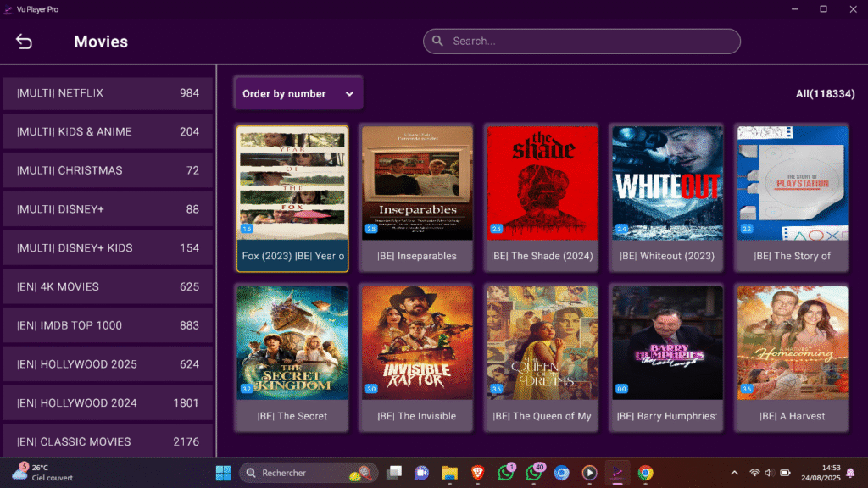Open the Order by number dropdown
Screen dimensions: 868x488
[298, 93]
